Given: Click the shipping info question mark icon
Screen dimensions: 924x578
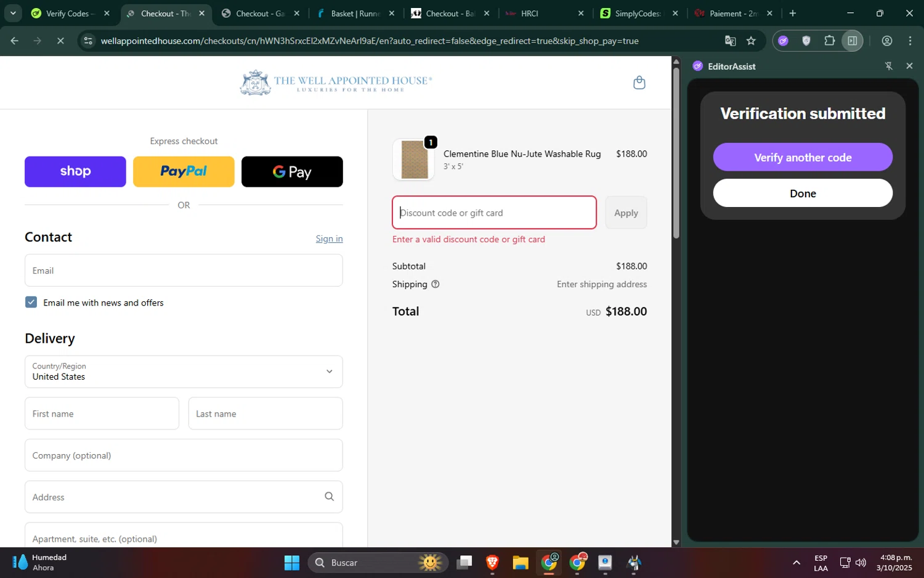Looking at the screenshot, I should [x=436, y=284].
